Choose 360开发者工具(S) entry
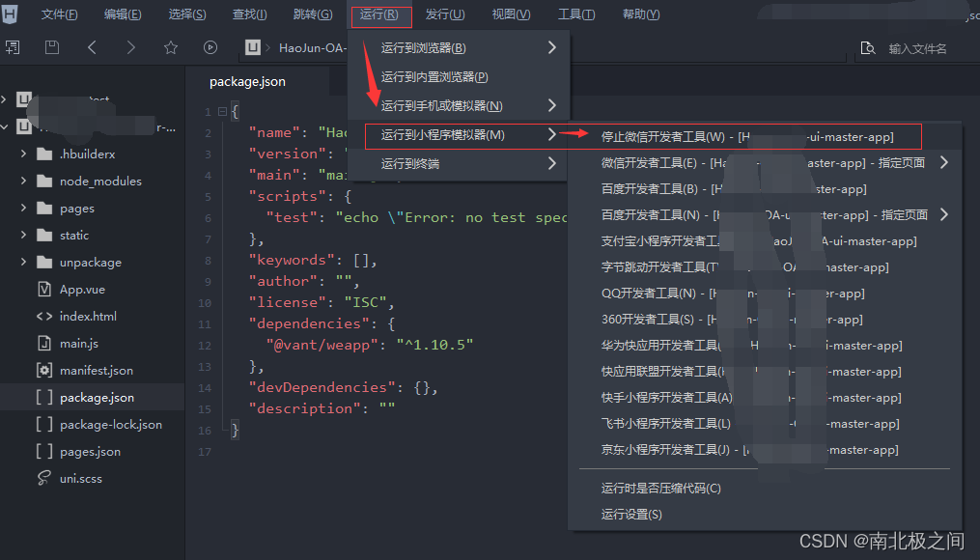Viewport: 980px width, 560px height. coord(765,320)
